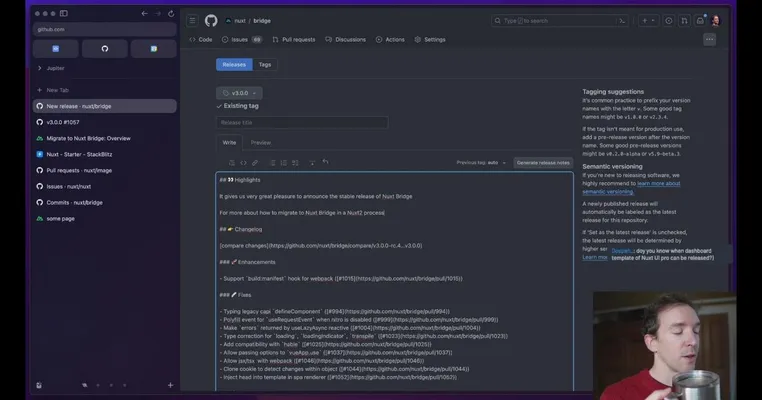Switch to the 'v3.0.0 #1057' tab
Viewport: 762px width, 400px height.
pyautogui.click(x=104, y=122)
